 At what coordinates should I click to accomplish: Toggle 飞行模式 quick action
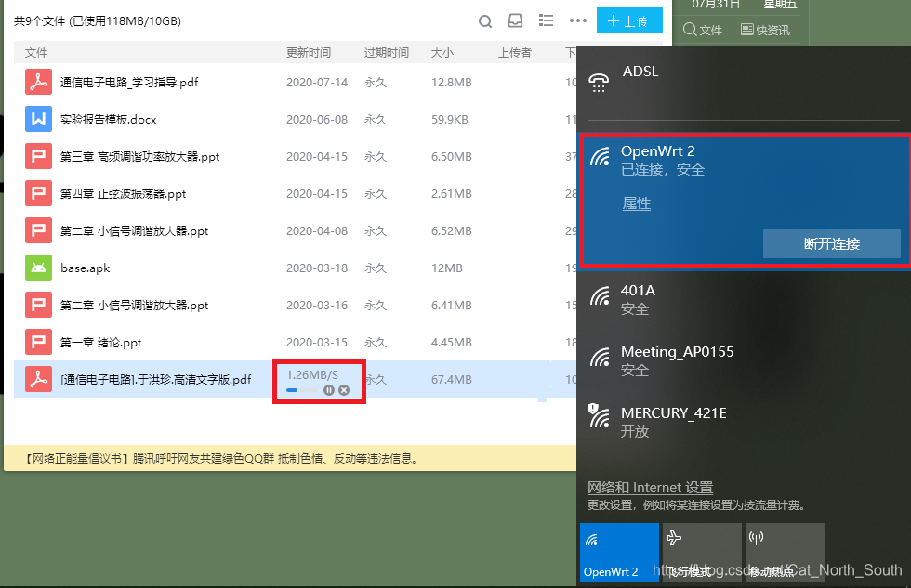(702, 552)
